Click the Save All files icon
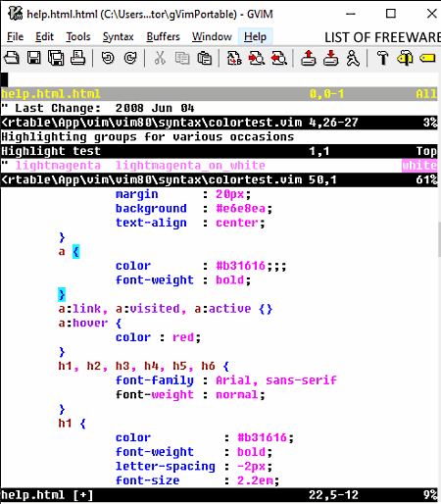The width and height of the screenshot is (441, 504). 56,59
